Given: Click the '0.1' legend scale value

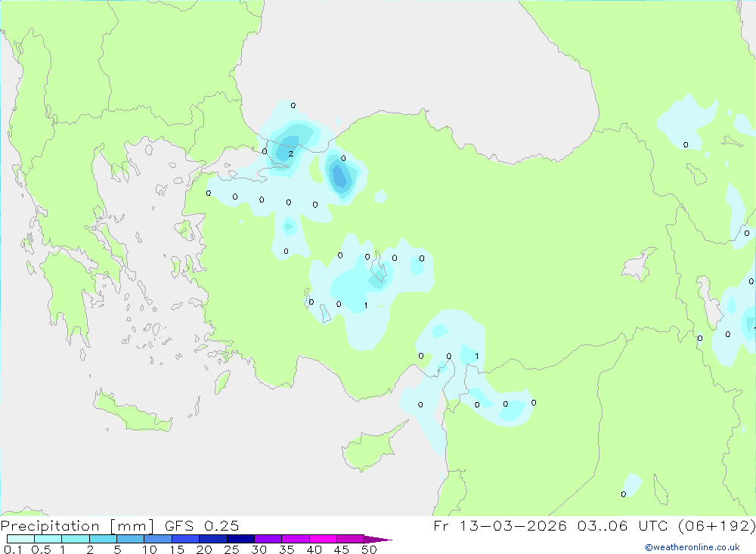Looking at the screenshot, I should click(x=13, y=549).
